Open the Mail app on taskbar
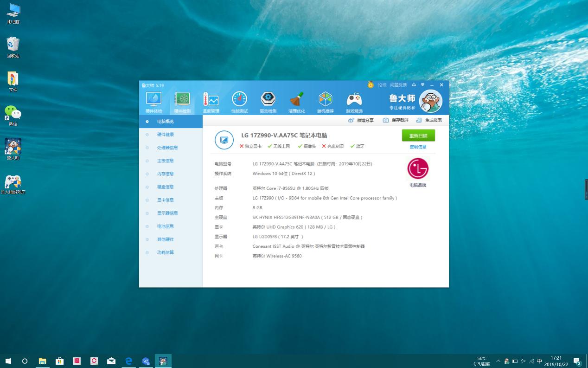 click(x=111, y=361)
